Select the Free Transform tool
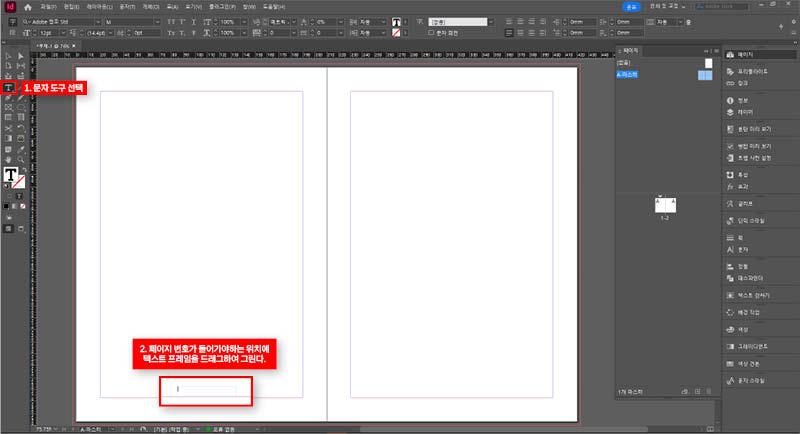 (21, 129)
